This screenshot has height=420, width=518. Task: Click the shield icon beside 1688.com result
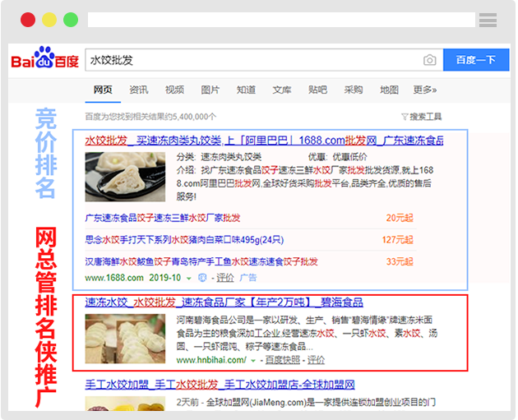202,278
